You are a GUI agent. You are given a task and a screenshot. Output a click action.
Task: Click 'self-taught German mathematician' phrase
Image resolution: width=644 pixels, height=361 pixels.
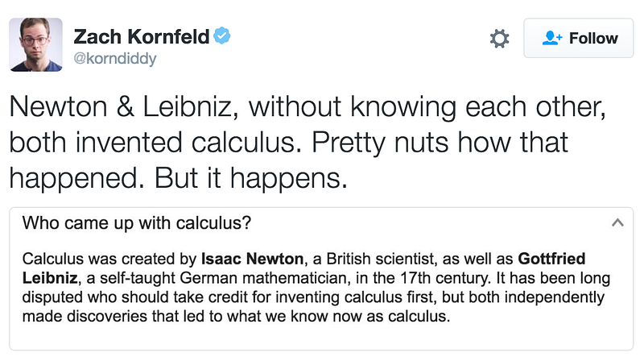[x=225, y=278]
